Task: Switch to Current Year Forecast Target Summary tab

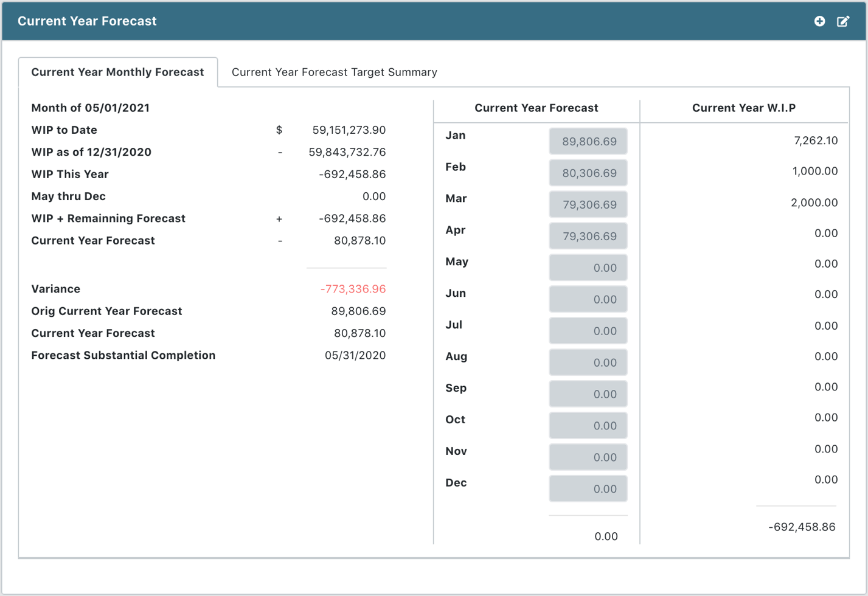Action: pos(335,72)
